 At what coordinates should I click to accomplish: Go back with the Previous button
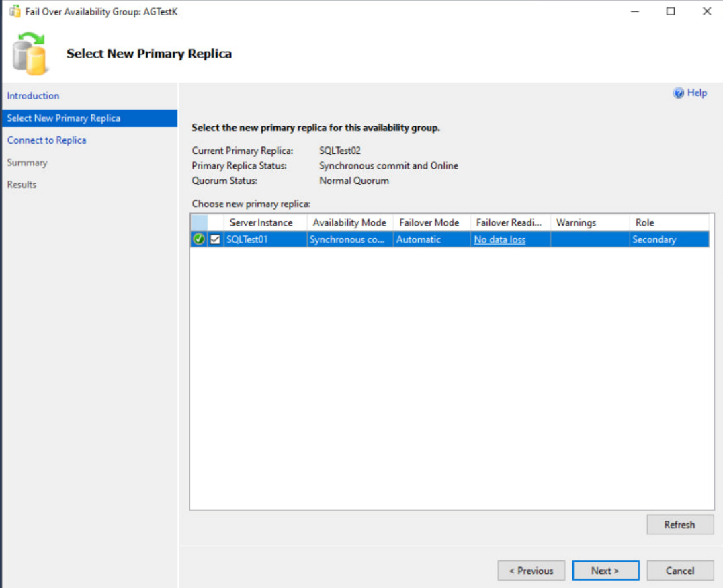531,571
